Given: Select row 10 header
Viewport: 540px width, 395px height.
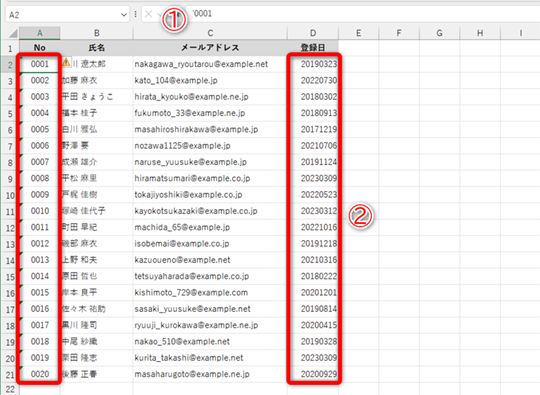Looking at the screenshot, I should (x=10, y=195).
